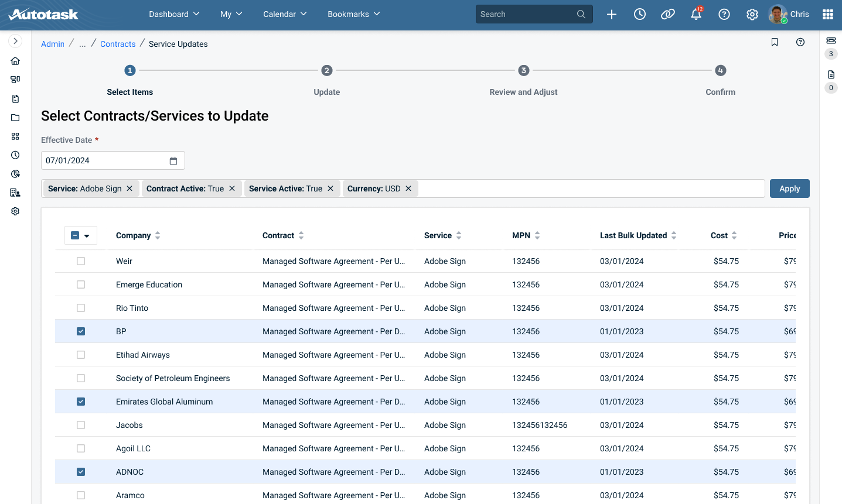This screenshot has width=842, height=504.
Task: Remove the Service: Adobe Sign filter
Action: coord(129,188)
